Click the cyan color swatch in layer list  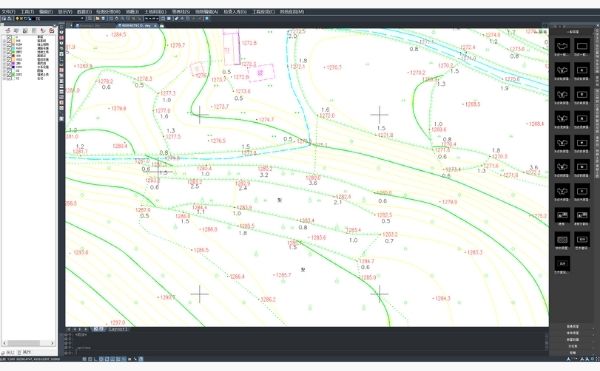tap(13, 48)
